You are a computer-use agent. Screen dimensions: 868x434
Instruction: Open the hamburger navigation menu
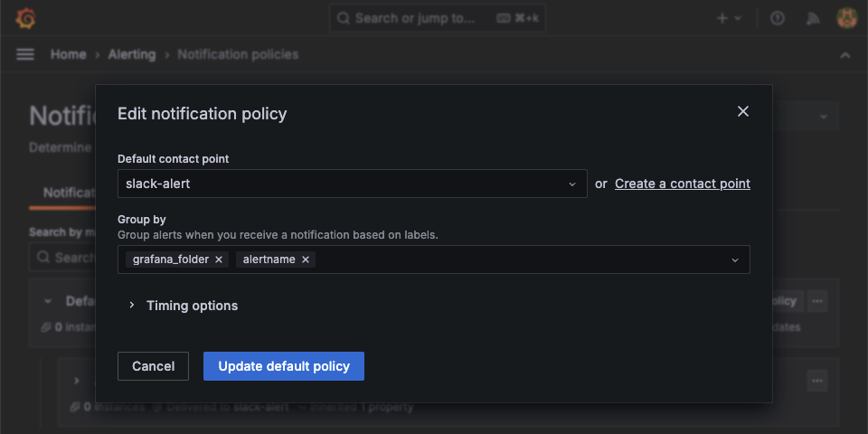(25, 54)
